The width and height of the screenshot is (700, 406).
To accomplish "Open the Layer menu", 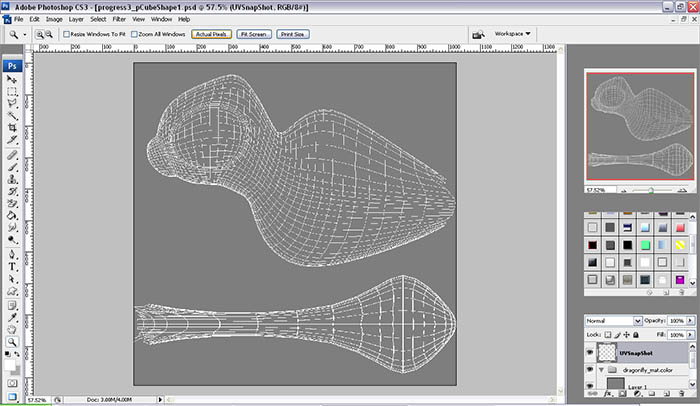I will [76, 19].
